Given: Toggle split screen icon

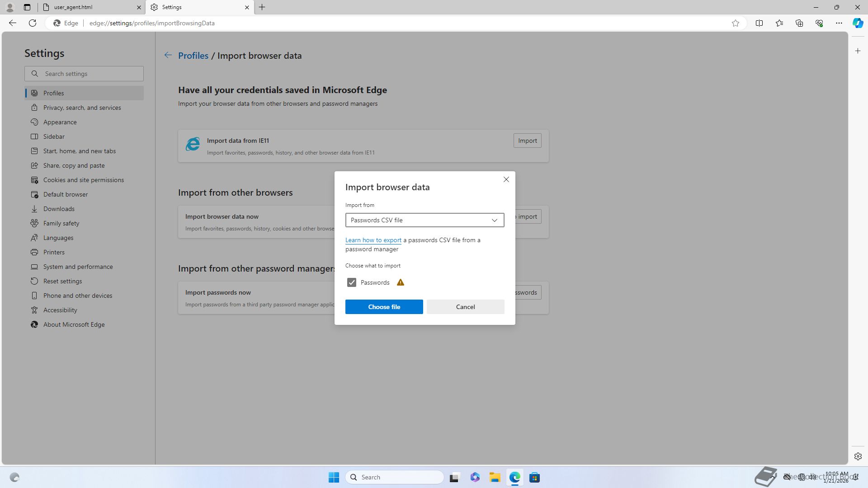Looking at the screenshot, I should tap(759, 23).
